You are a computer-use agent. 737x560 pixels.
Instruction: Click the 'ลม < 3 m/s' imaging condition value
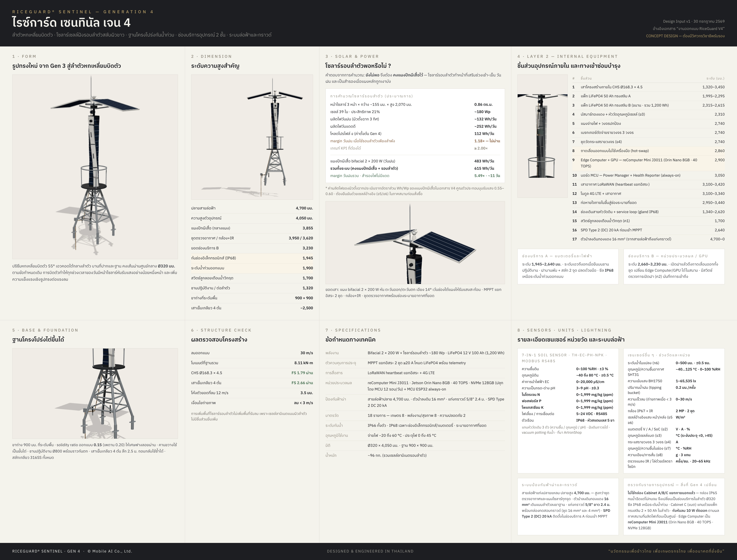click(303, 403)
